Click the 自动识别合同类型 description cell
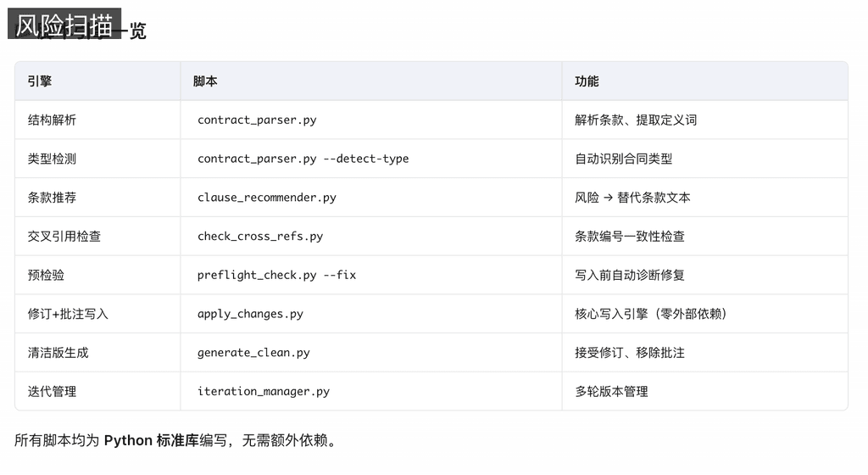 point(623,159)
